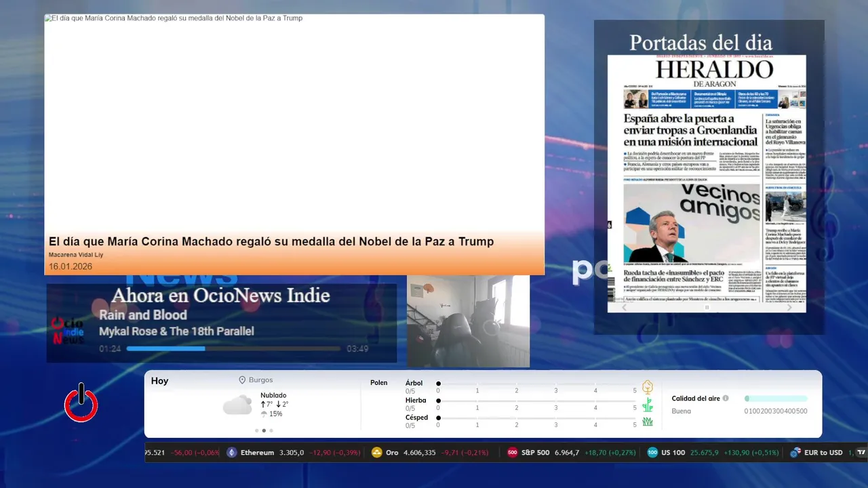This screenshot has width=868, height=488.
Task: Click the Hierba plant pollen icon
Action: 648,405
